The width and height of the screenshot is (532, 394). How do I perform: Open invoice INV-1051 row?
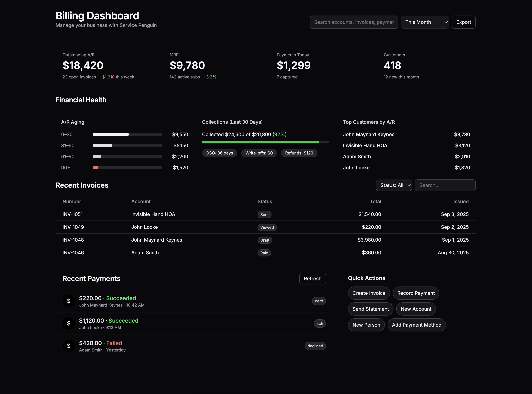coord(72,214)
